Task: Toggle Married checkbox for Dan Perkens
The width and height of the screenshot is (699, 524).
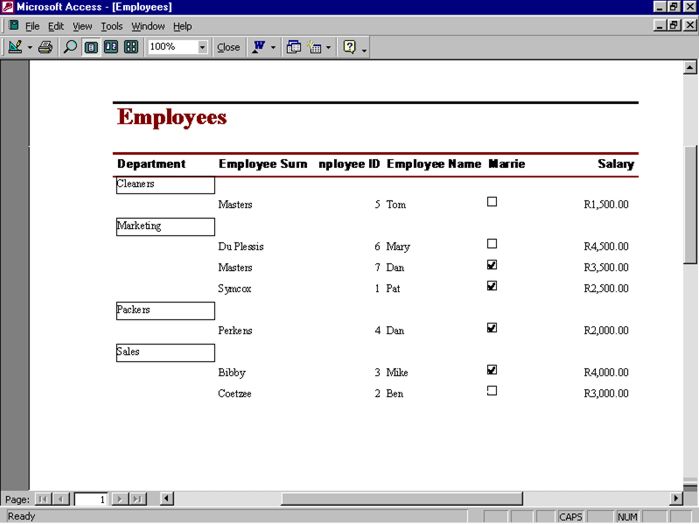Action: click(x=492, y=328)
